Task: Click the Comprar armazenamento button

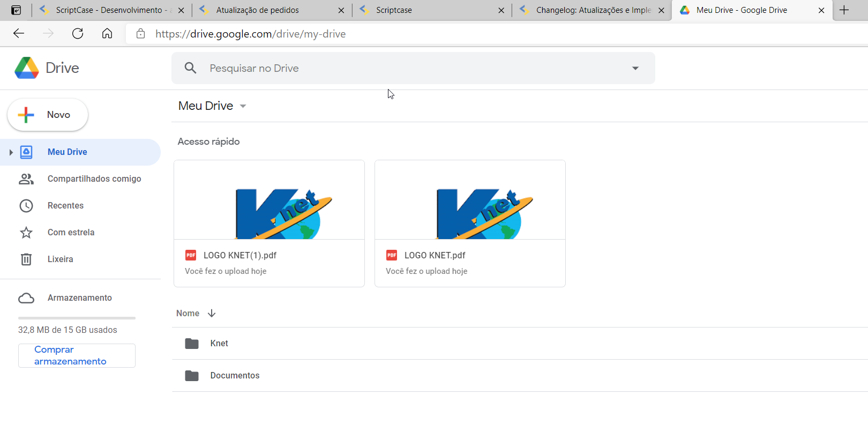Action: (x=77, y=355)
